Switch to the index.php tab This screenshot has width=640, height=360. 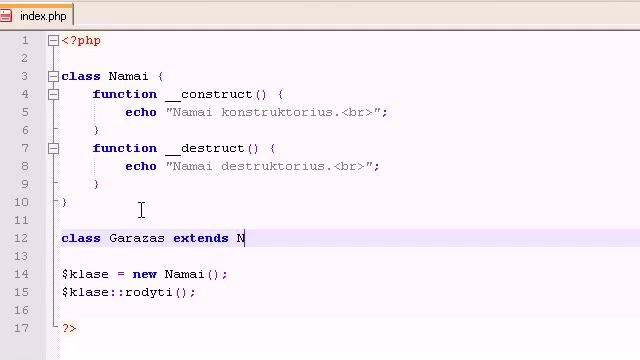point(36,16)
